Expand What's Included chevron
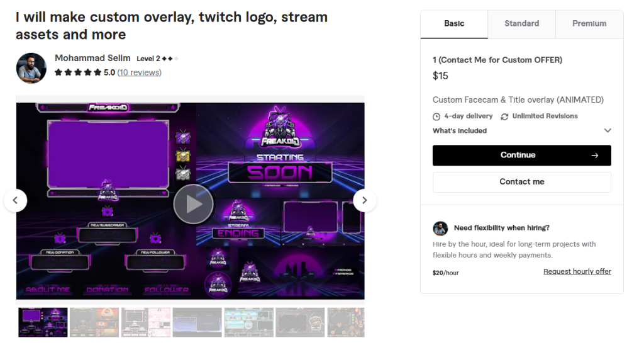This screenshot has width=644, height=352. coord(608,130)
